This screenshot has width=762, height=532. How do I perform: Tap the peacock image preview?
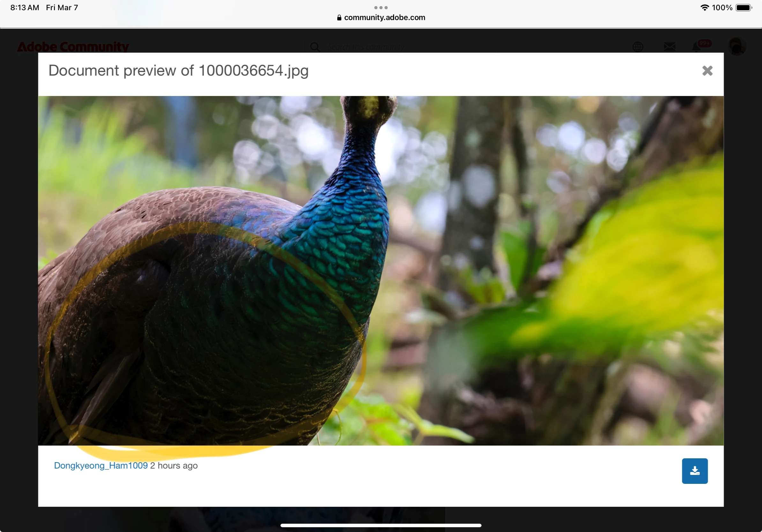point(380,270)
